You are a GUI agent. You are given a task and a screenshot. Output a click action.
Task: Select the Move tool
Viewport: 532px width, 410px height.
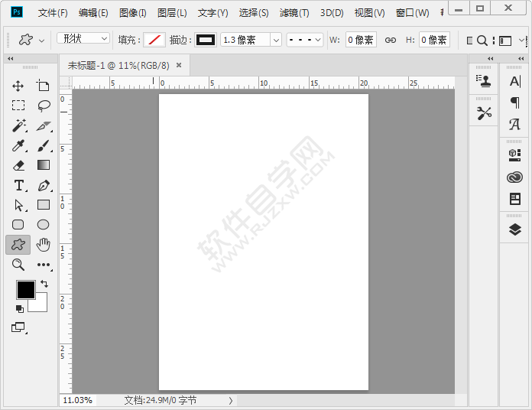coord(18,86)
